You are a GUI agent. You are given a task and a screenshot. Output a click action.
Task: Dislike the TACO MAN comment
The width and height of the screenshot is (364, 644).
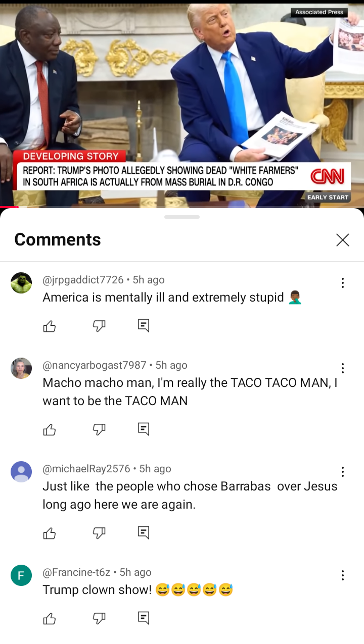99,430
